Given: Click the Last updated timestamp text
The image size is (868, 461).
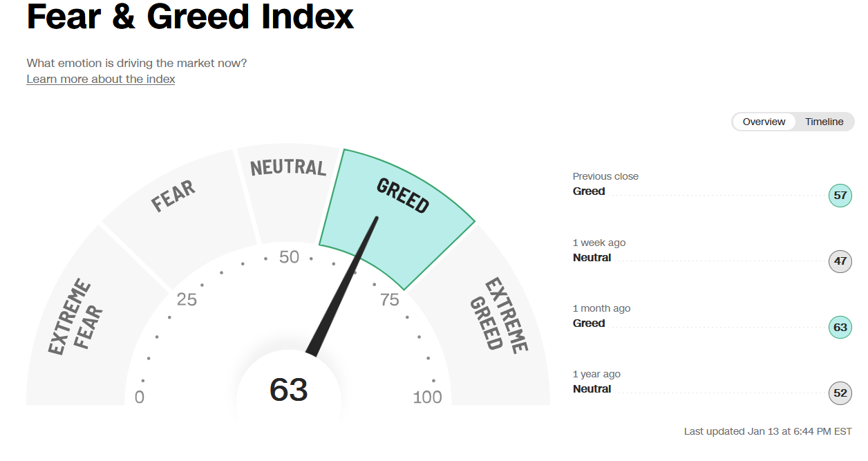Looking at the screenshot, I should (768, 431).
